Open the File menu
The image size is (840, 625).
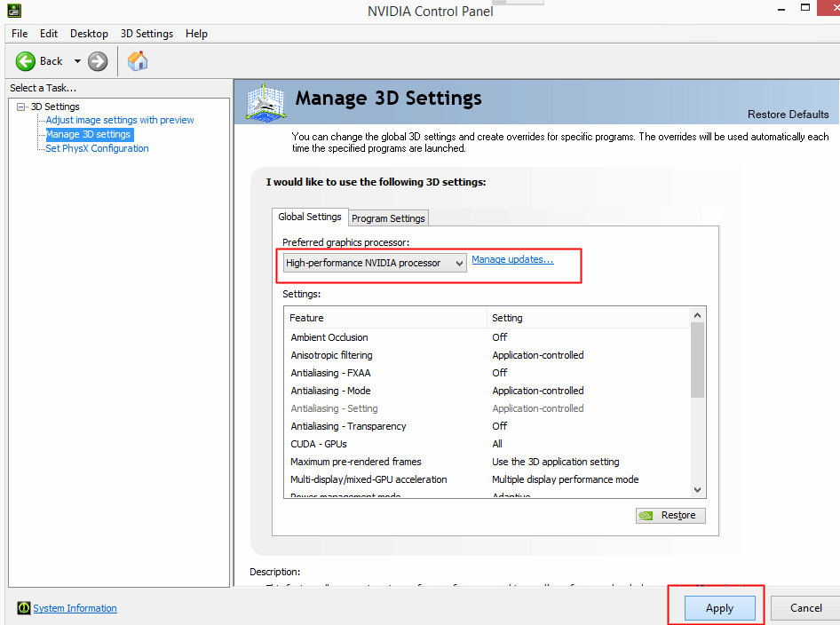tap(20, 34)
